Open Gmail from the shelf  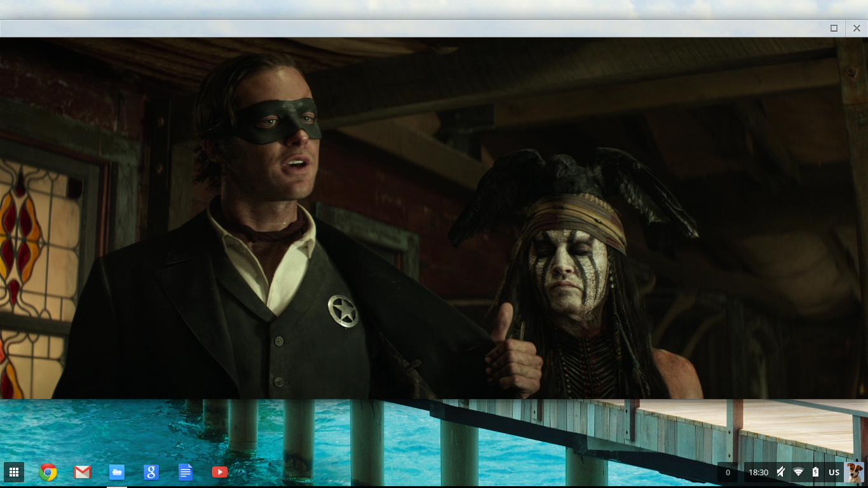pos(83,472)
